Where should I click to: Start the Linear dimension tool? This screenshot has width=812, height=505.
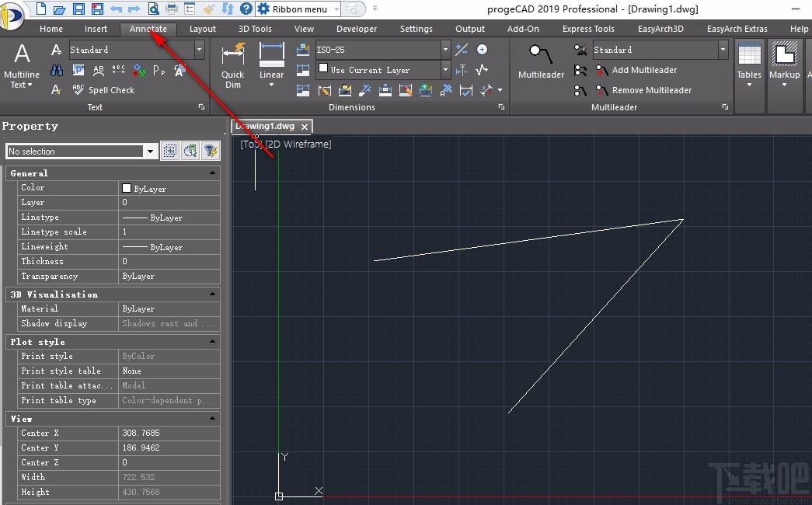(271, 60)
